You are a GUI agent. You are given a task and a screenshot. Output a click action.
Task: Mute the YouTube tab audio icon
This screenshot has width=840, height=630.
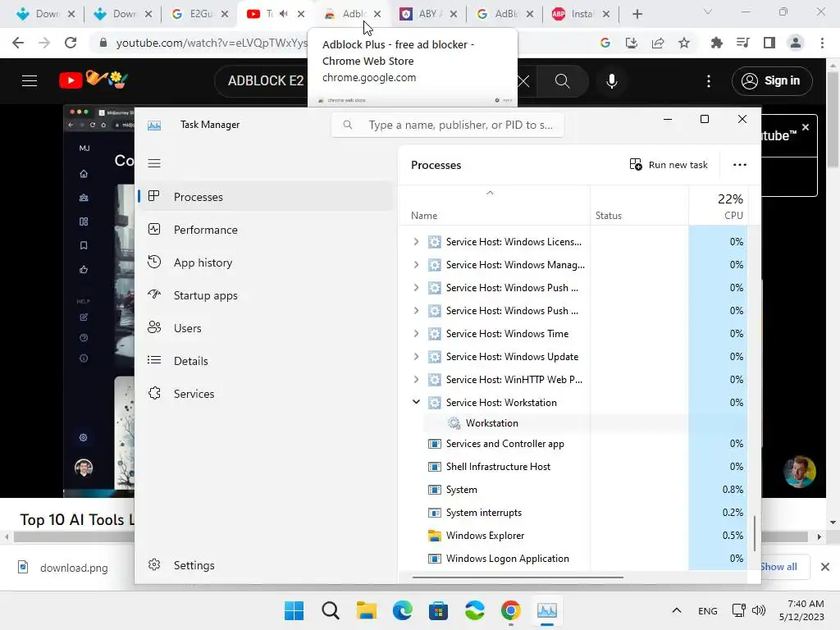[283, 14]
